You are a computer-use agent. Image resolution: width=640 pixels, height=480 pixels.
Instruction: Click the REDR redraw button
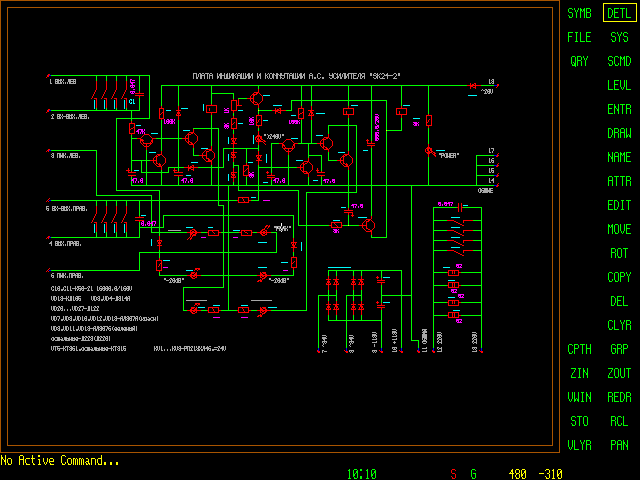click(x=619, y=397)
